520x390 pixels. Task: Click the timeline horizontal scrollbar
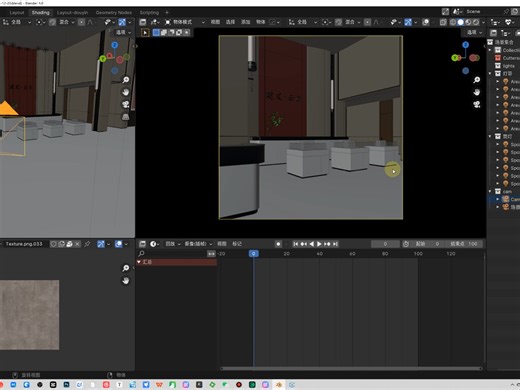coord(351,368)
